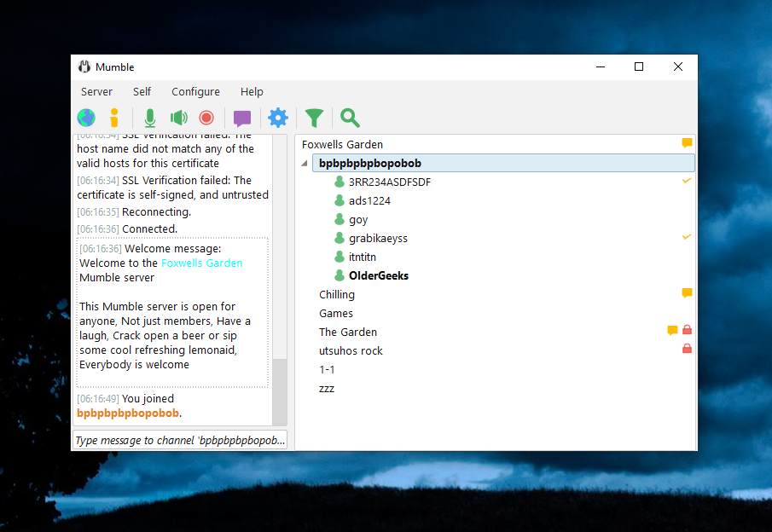The image size is (772, 532).
Task: Click the user avatar icon of ads1224
Action: (340, 200)
